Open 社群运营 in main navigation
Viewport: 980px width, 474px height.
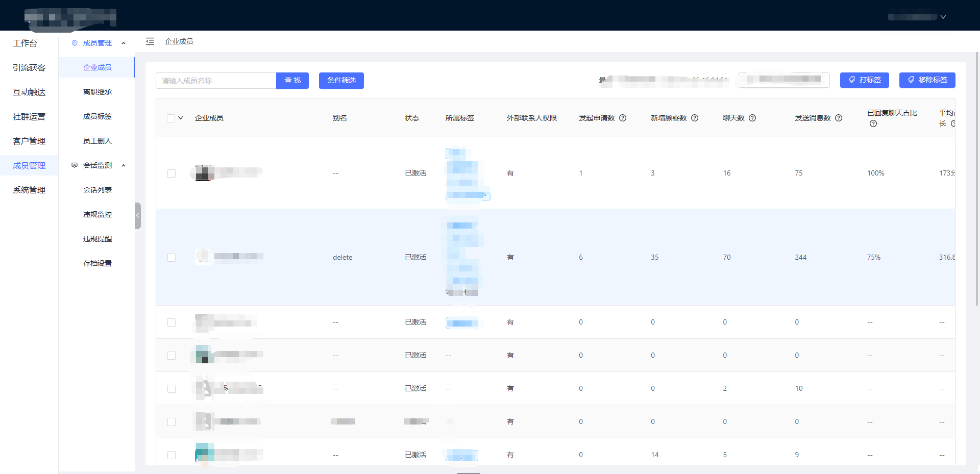[x=29, y=117]
